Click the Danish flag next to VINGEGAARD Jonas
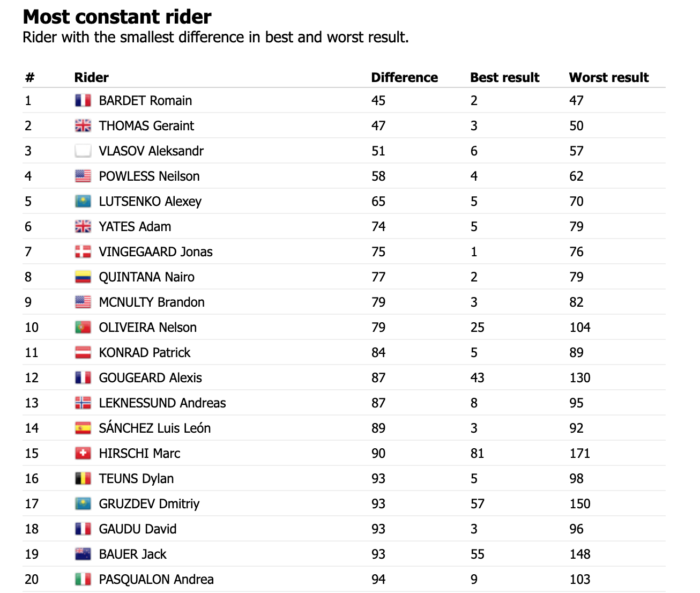Image resolution: width=700 pixels, height=593 pixels. [83, 251]
